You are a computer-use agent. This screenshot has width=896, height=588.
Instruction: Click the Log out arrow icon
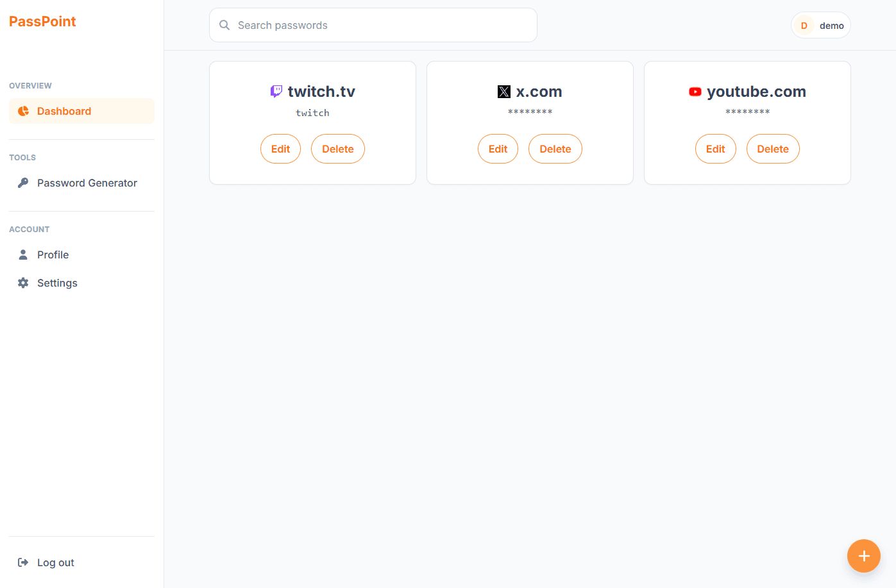23,562
